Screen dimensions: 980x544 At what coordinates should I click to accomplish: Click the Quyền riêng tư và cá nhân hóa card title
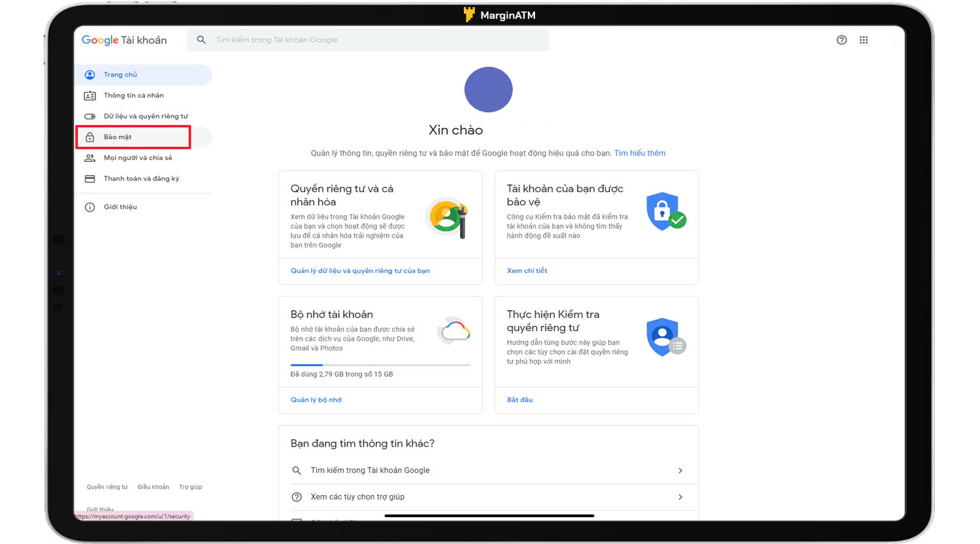tap(342, 195)
